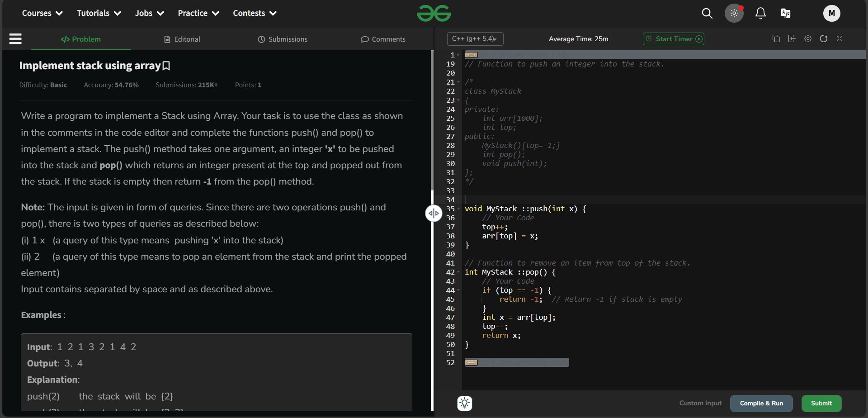Click the panel divider resize handle

pyautogui.click(x=434, y=214)
